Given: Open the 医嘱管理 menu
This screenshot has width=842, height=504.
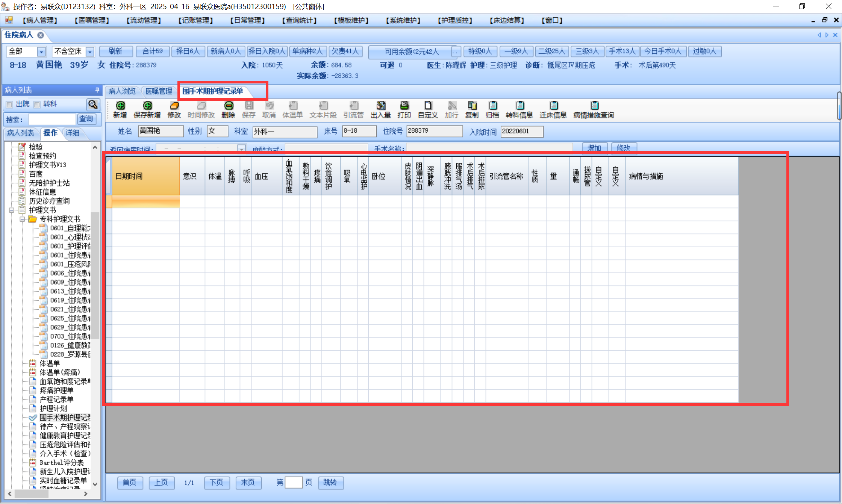Looking at the screenshot, I should pos(92,20).
